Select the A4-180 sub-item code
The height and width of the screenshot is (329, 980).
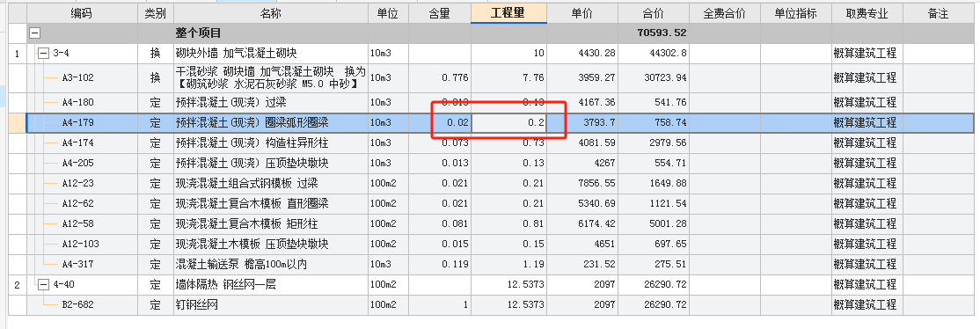(77, 103)
